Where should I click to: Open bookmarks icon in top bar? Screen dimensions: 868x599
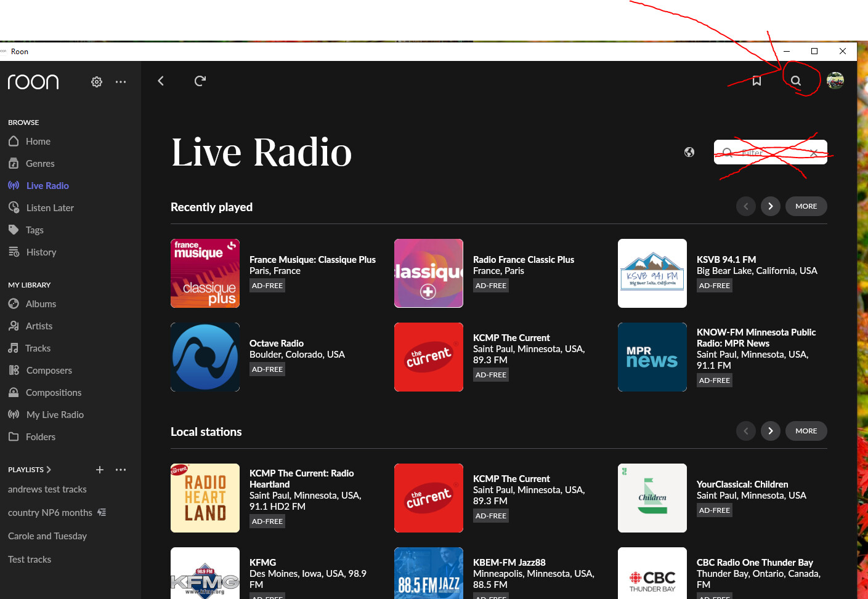[757, 81]
